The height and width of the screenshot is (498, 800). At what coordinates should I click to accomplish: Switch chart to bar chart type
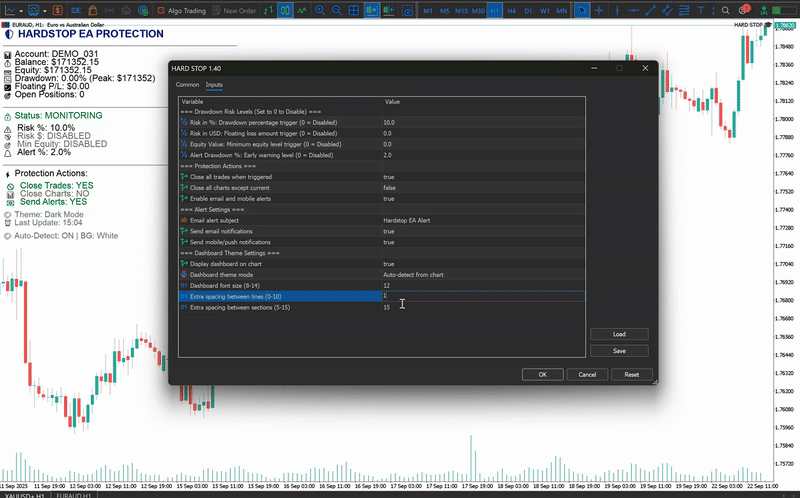click(268, 10)
